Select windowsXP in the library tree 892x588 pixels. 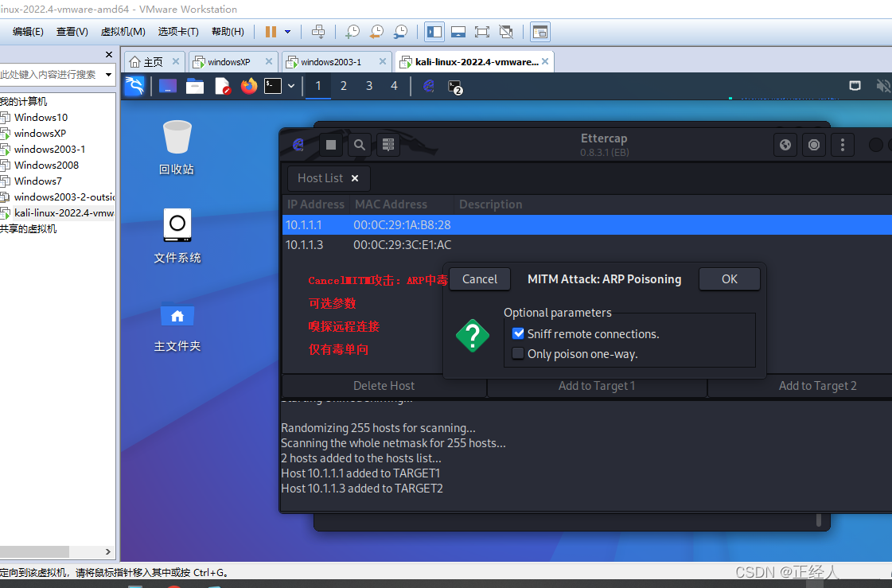pos(40,134)
